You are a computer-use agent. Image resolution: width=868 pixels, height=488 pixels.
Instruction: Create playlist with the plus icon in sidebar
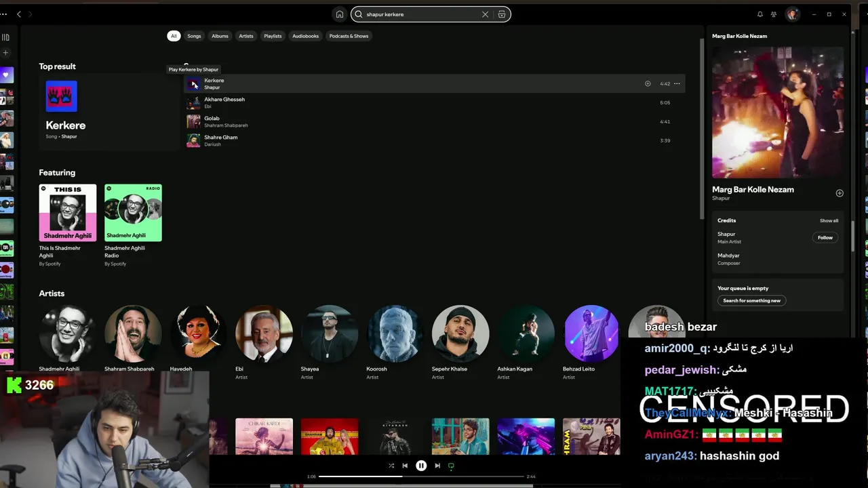point(5,53)
